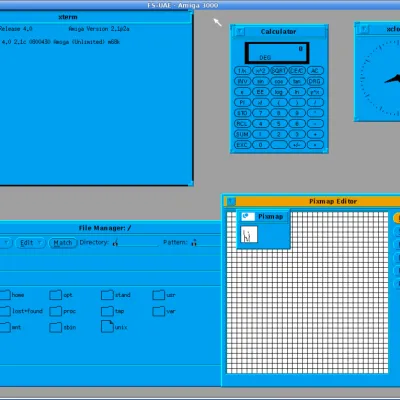Viewport: 400px width, 400px height.
Task: Select the pixmap preview thumbnail in Pixmap menu
Action: [x=249, y=234]
